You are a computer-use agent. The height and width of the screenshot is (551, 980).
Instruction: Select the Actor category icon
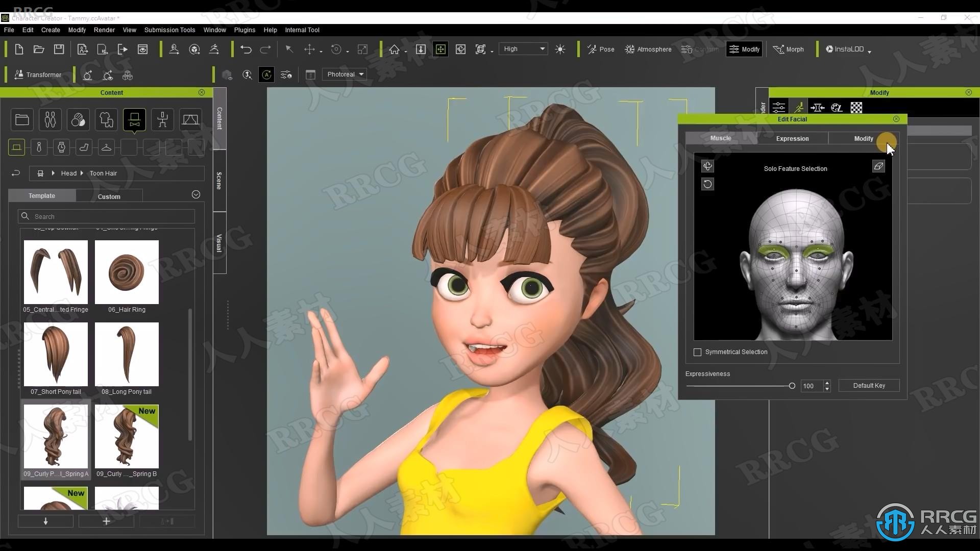tap(50, 120)
